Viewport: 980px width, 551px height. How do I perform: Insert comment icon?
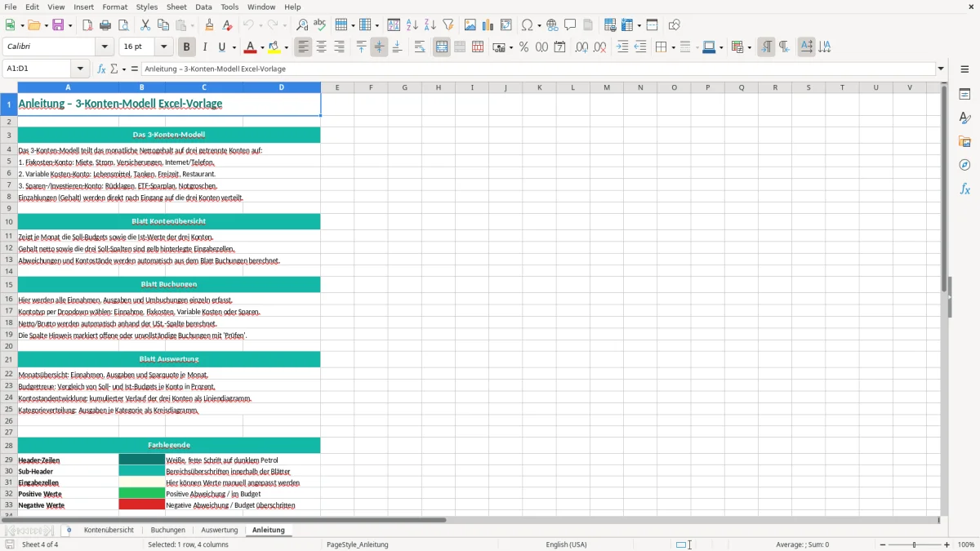click(x=570, y=25)
